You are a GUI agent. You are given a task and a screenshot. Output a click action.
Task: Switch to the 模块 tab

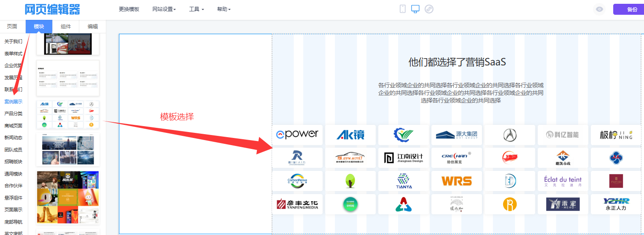[39, 26]
